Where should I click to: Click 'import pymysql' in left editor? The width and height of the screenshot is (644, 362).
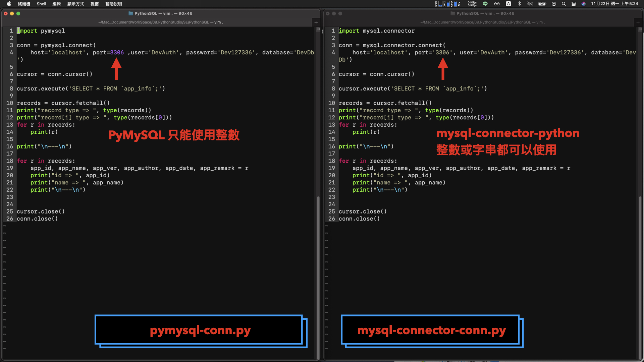(41, 31)
